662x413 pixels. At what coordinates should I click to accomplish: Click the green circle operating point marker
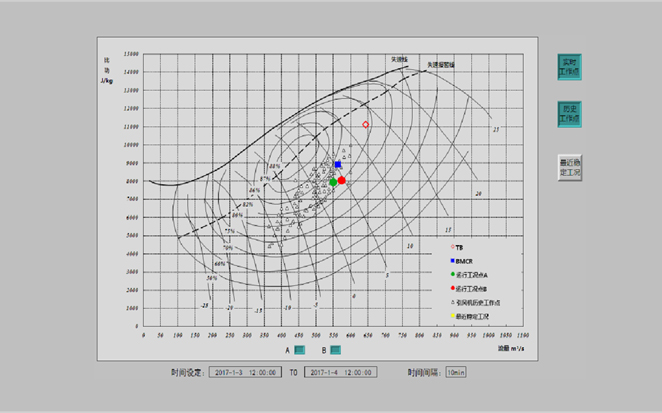[x=333, y=182]
